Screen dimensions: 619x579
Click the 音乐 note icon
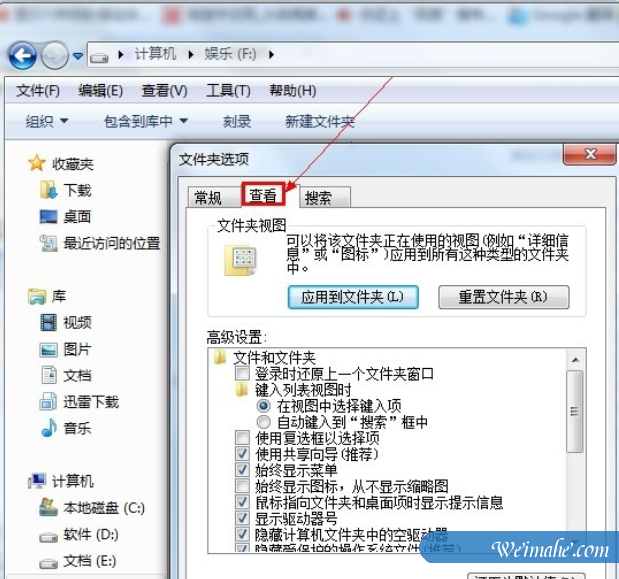coord(49,428)
